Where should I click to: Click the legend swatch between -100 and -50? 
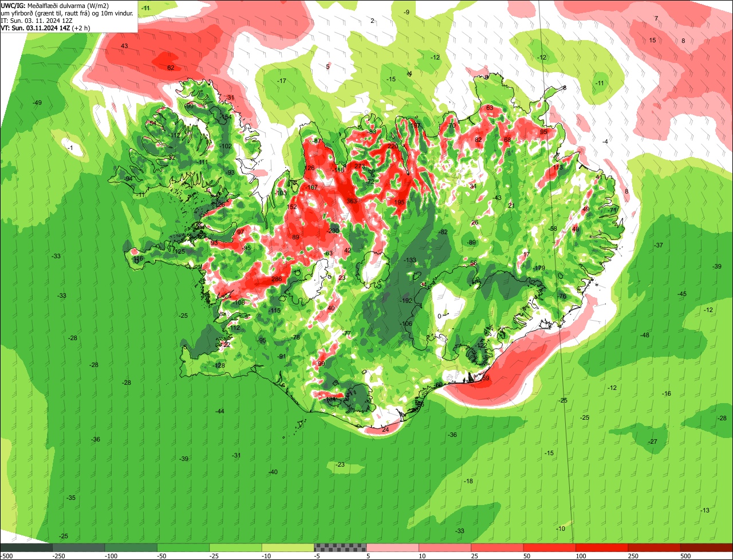coord(131,547)
